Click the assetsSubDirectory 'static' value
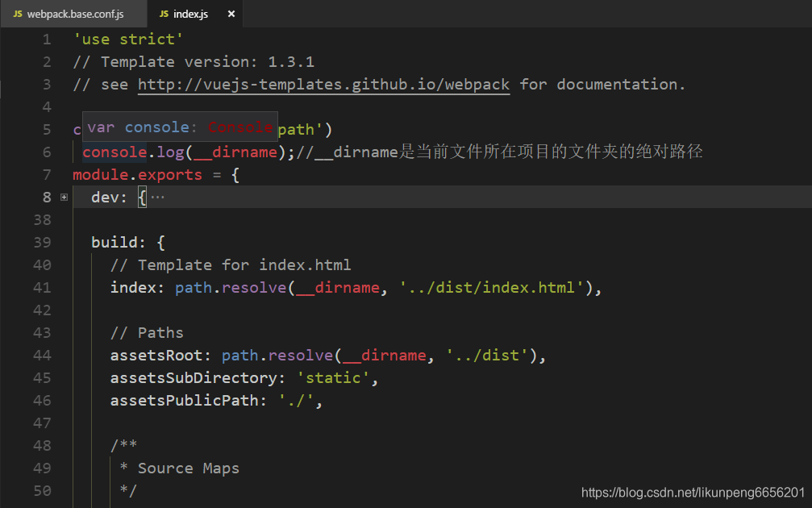Screen dimensions: 812x508 (333, 378)
